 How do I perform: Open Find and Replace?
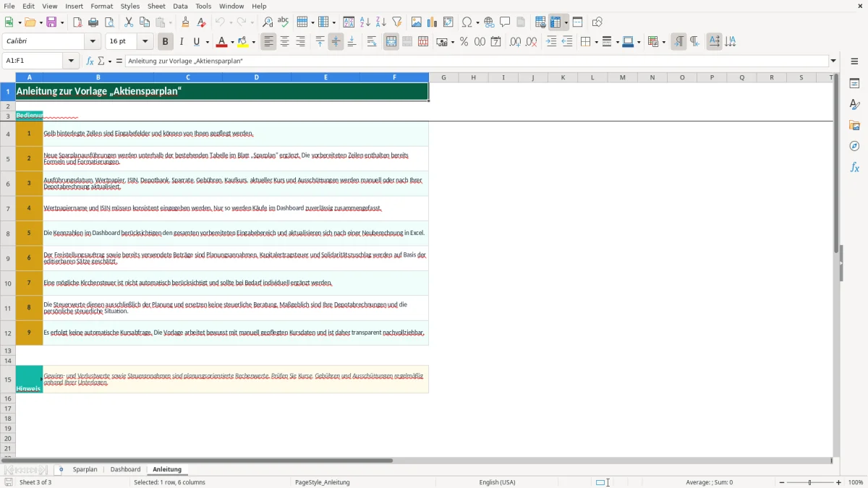click(268, 22)
